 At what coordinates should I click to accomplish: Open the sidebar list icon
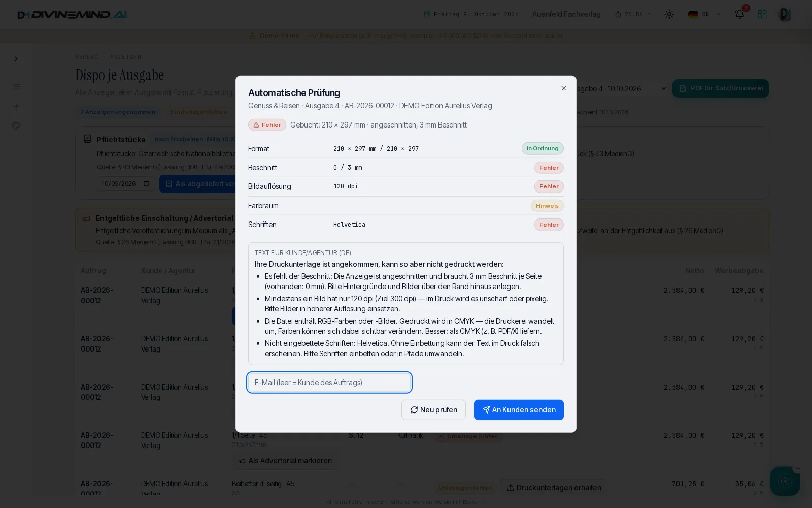pos(16,87)
